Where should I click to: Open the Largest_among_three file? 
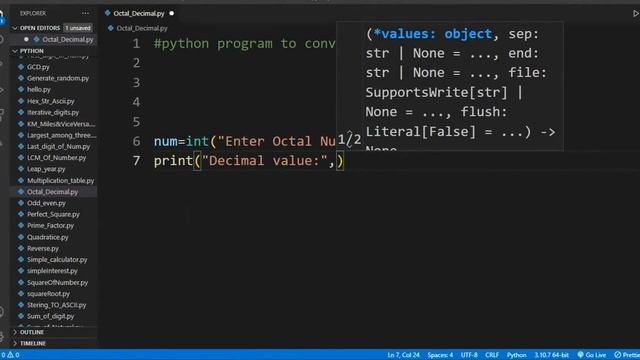pos(62,135)
